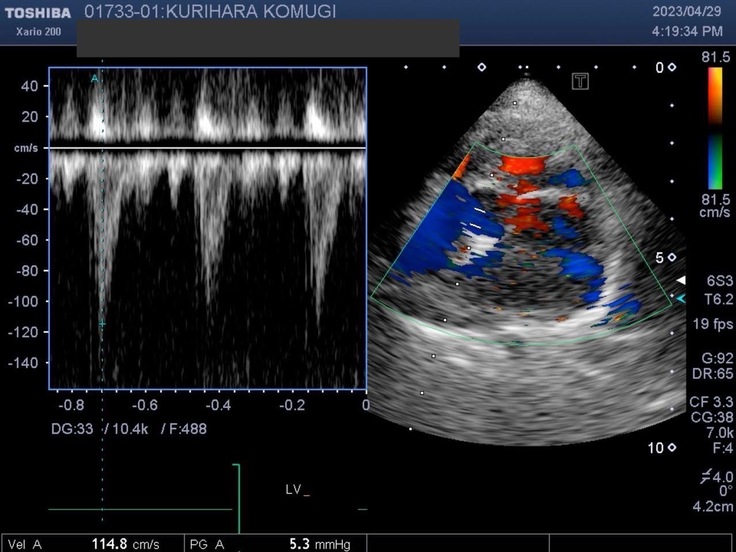This screenshot has height=552, width=736.
Task: Click caliper marker A atop the spectrum
Action: (96, 78)
